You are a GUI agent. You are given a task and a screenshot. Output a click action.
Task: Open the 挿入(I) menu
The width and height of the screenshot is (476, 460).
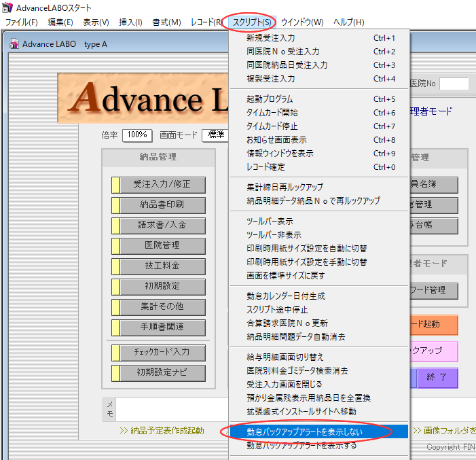pyautogui.click(x=130, y=22)
